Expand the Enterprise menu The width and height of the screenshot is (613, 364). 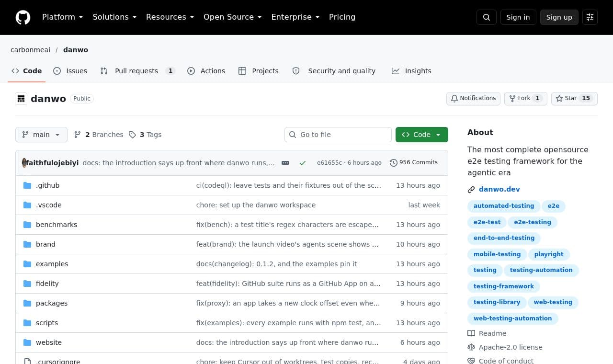(x=295, y=17)
